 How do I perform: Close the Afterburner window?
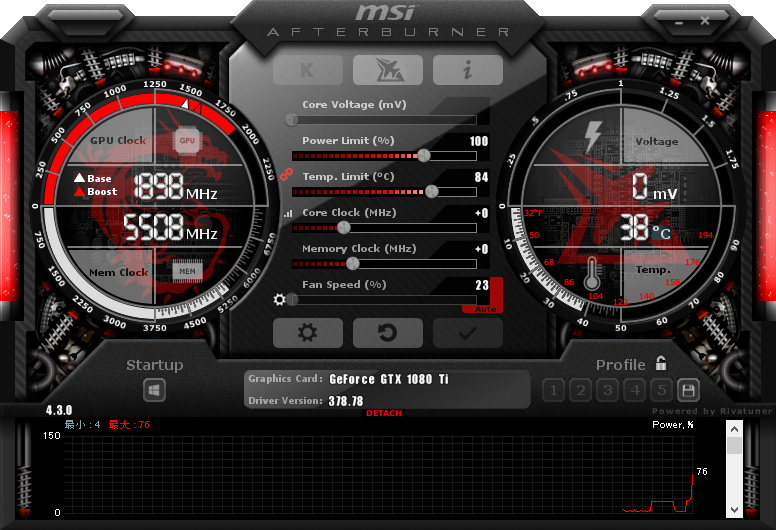pyautogui.click(x=705, y=21)
